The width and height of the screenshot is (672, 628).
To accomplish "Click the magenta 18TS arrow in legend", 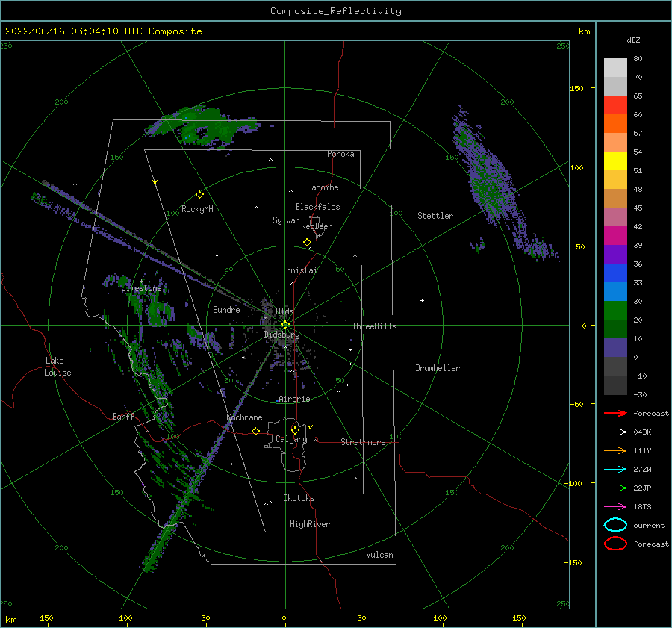I will tap(615, 507).
